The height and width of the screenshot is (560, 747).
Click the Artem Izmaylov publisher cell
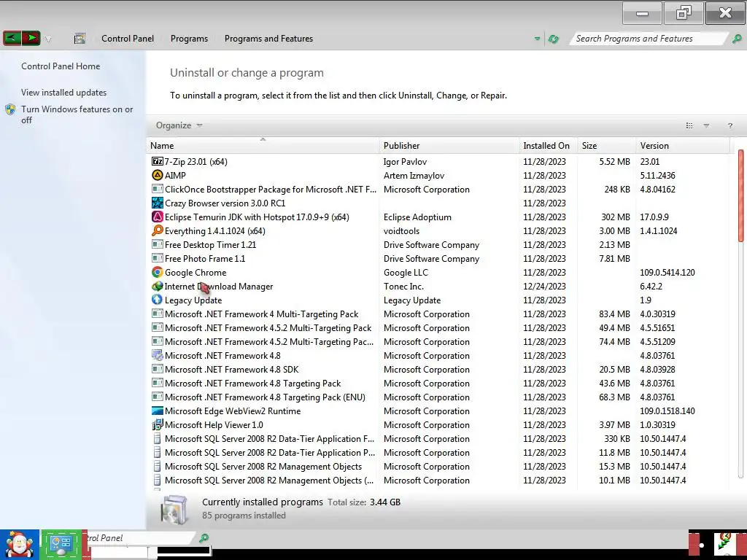pos(414,175)
